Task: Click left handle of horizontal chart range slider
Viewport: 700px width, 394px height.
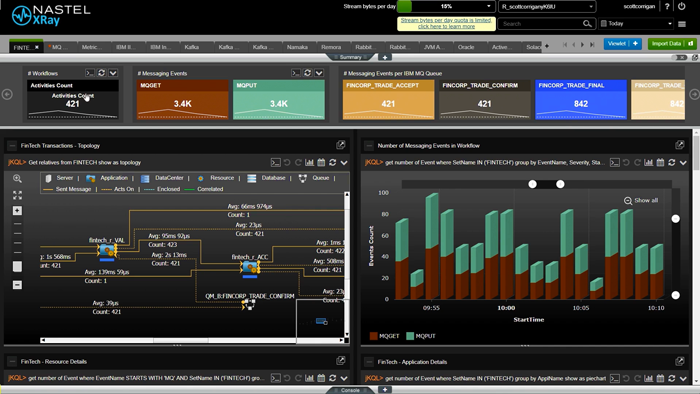Action: (532, 184)
